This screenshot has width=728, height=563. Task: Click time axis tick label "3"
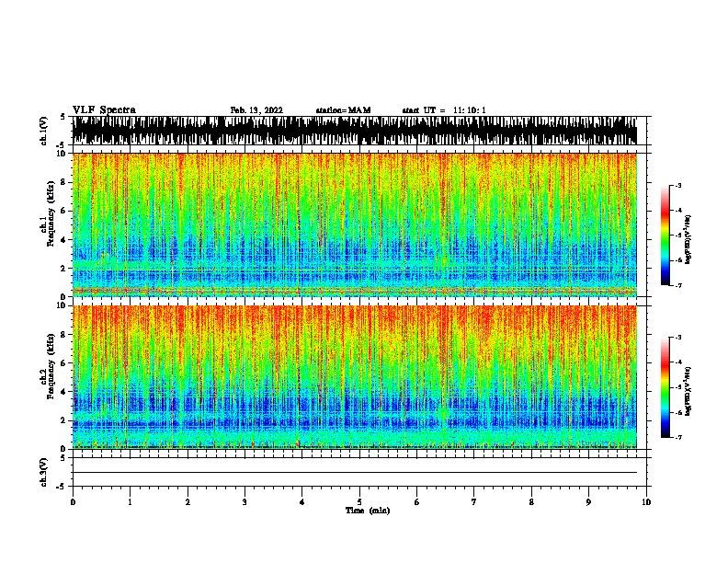coord(245,502)
